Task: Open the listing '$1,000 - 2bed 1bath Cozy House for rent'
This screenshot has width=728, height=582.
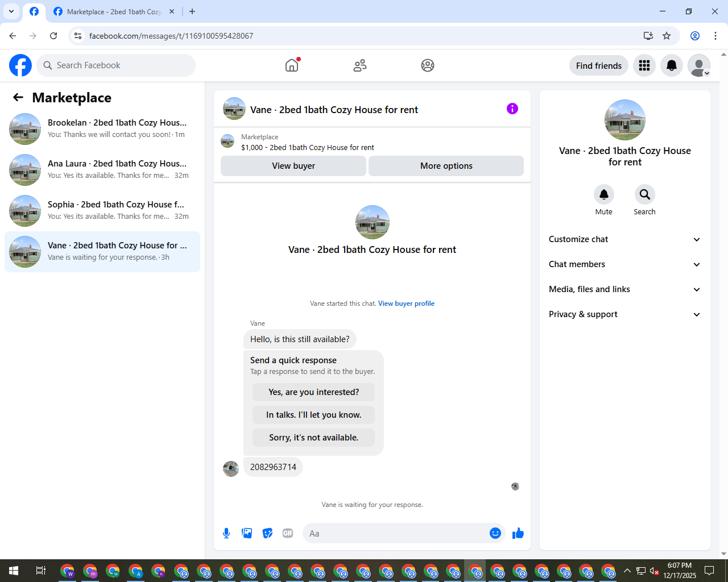Action: [x=307, y=147]
